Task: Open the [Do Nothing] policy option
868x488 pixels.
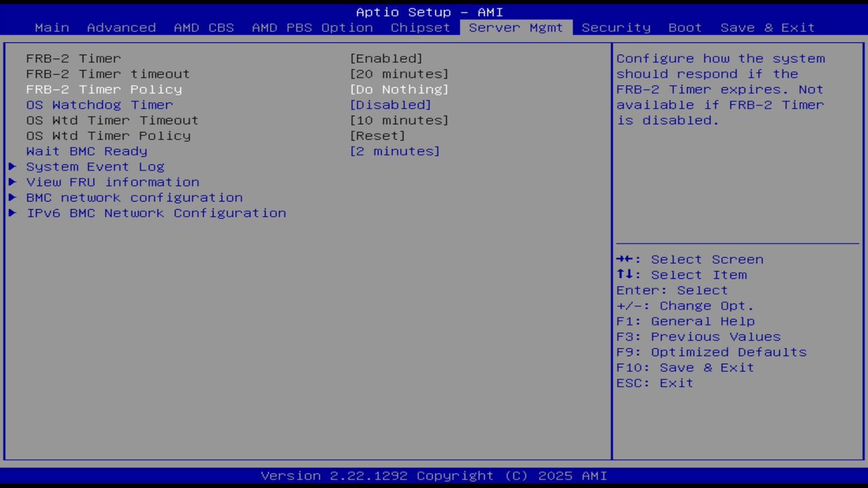Action: [399, 89]
